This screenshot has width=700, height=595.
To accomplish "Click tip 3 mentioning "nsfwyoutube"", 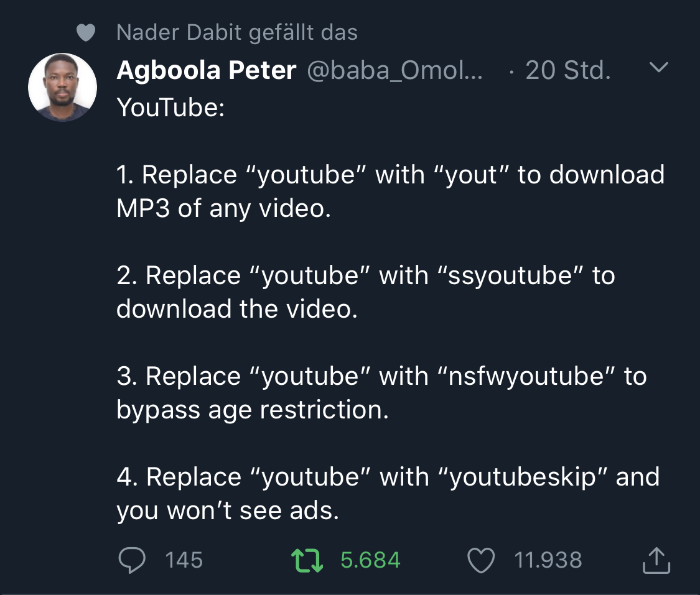I will point(381,393).
